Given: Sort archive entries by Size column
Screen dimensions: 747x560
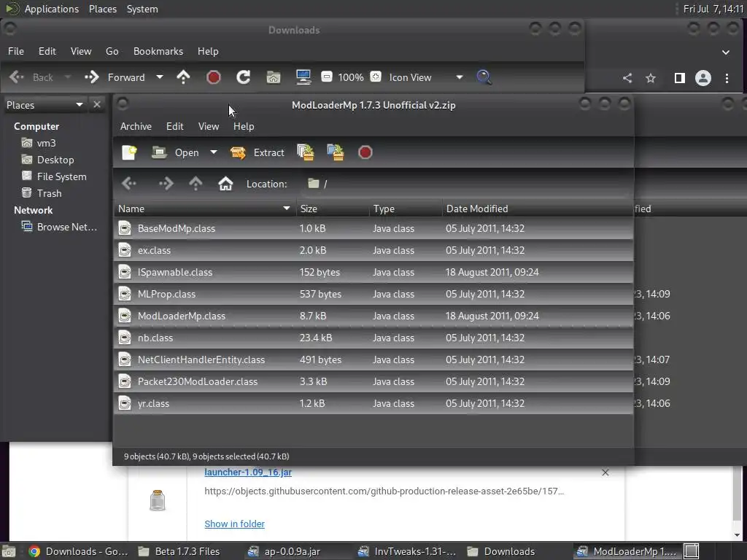Looking at the screenshot, I should [333, 209].
